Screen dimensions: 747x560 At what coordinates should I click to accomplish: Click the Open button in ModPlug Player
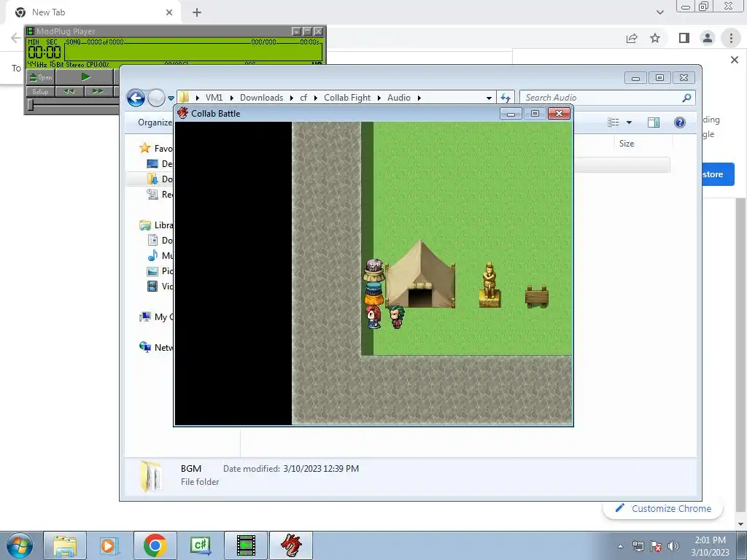[41, 77]
